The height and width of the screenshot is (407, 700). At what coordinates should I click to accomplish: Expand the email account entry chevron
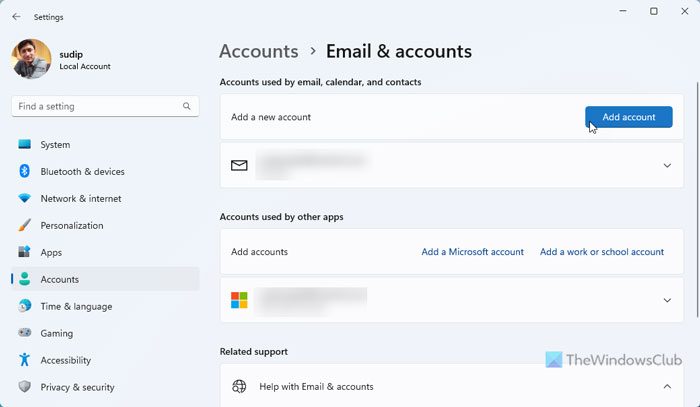[x=667, y=165]
